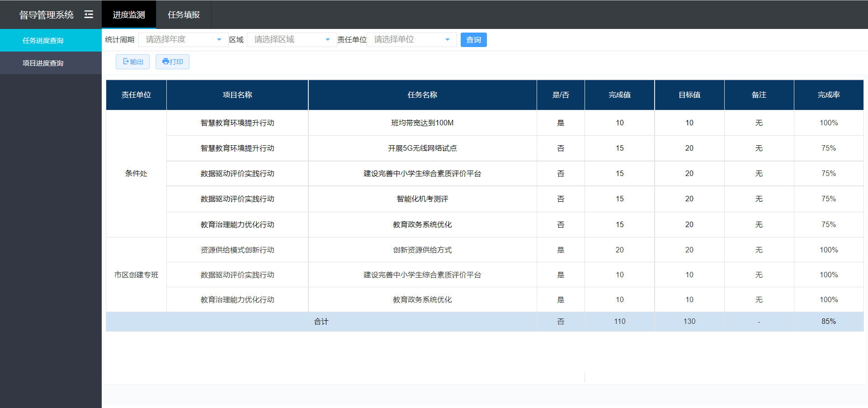The width and height of the screenshot is (868, 408).
Task: Open the 请选择年度 dropdown
Action: click(183, 39)
